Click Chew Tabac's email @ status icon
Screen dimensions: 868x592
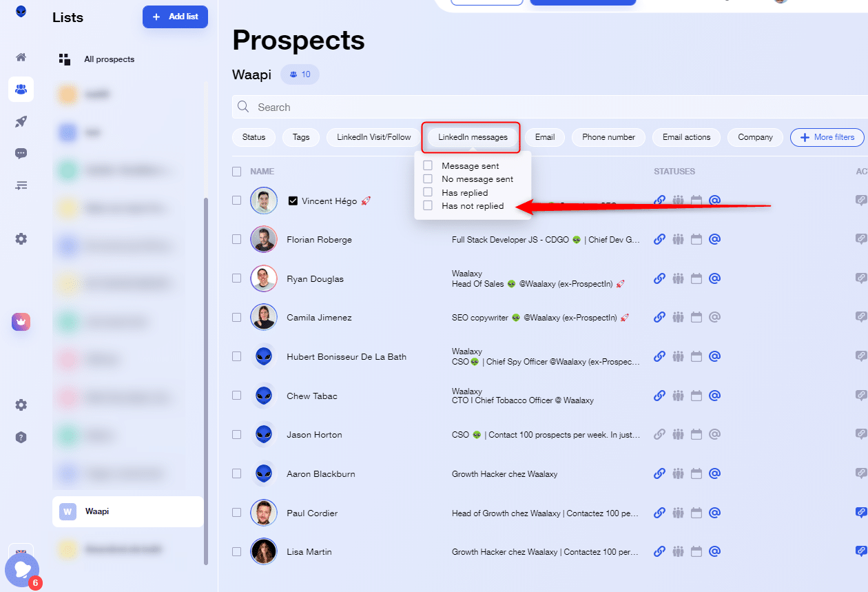714,396
